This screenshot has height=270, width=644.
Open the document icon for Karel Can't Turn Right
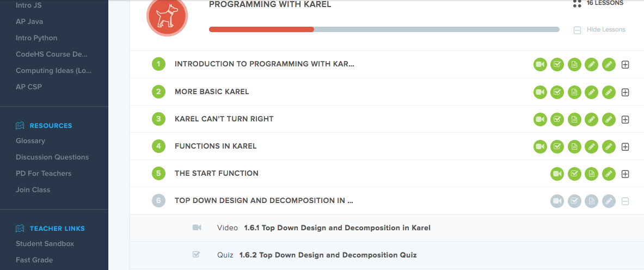[x=574, y=119]
